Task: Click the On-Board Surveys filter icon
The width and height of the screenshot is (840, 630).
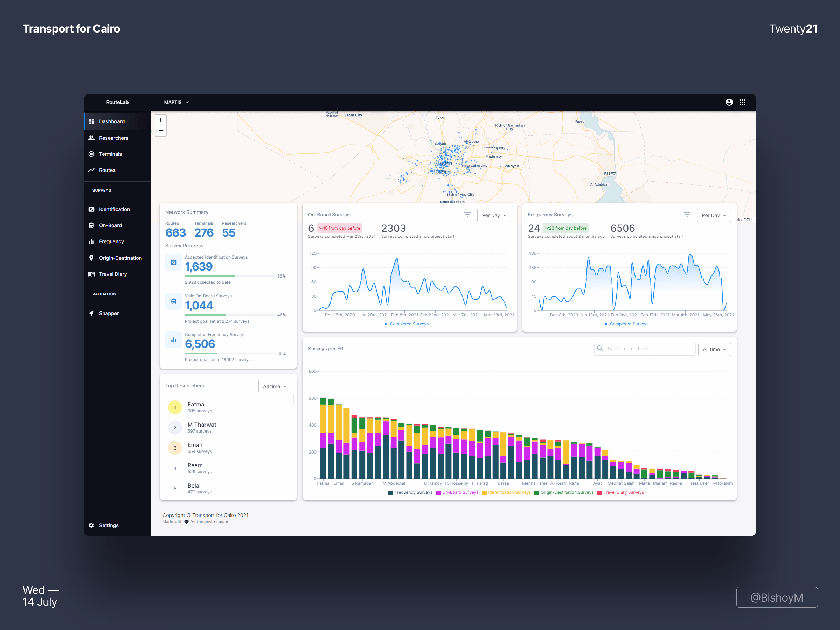Action: (467, 215)
